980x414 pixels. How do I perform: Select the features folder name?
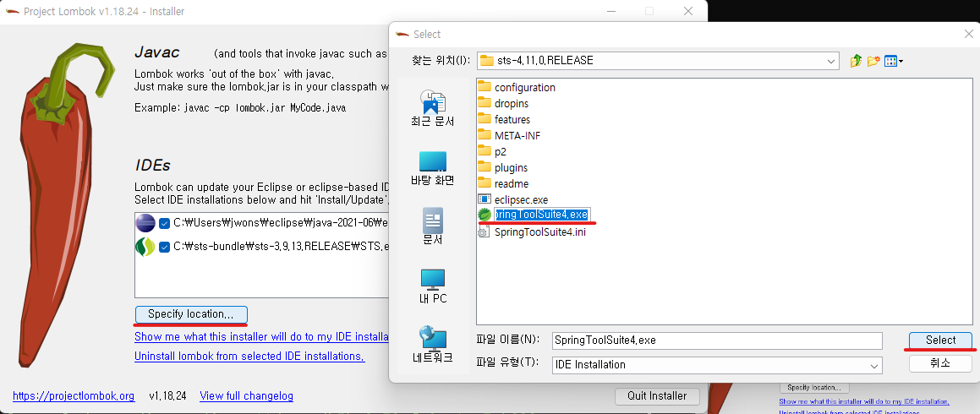[512, 119]
